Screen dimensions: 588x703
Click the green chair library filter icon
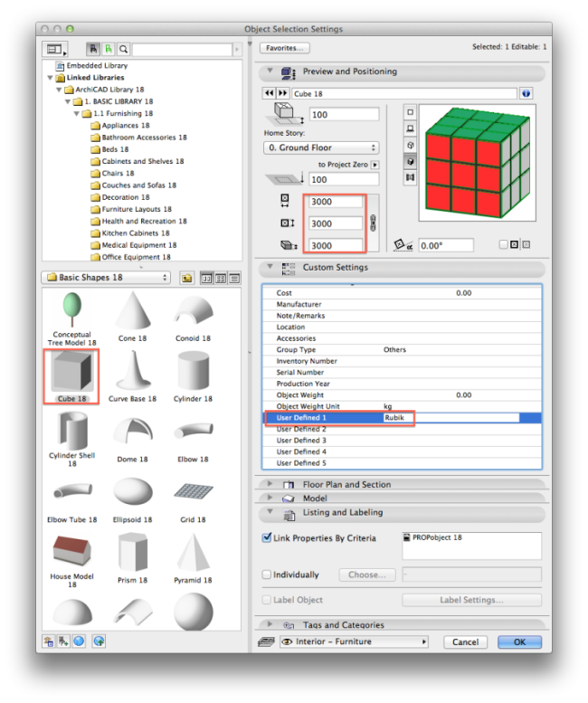click(108, 49)
